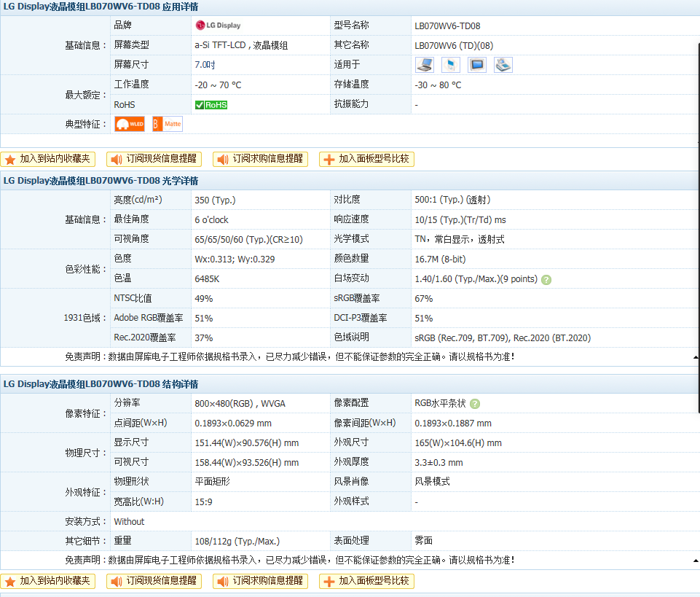Collapse arrow beside 光学详情 disclaimer row

pyautogui.click(x=696, y=357)
